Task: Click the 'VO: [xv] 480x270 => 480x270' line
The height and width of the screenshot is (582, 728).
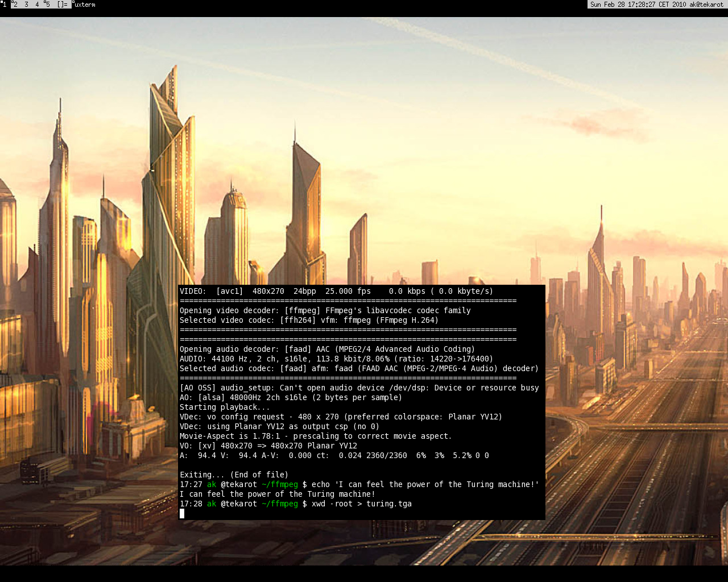Action: coord(268,446)
